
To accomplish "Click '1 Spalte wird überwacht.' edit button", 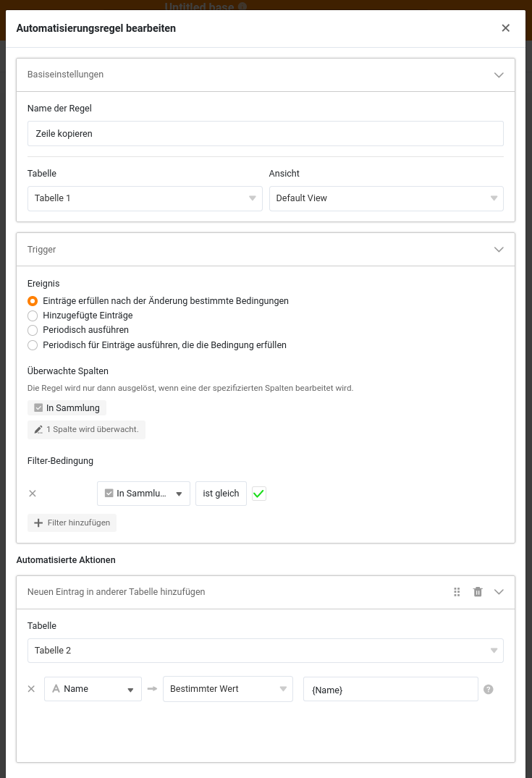I will [86, 430].
